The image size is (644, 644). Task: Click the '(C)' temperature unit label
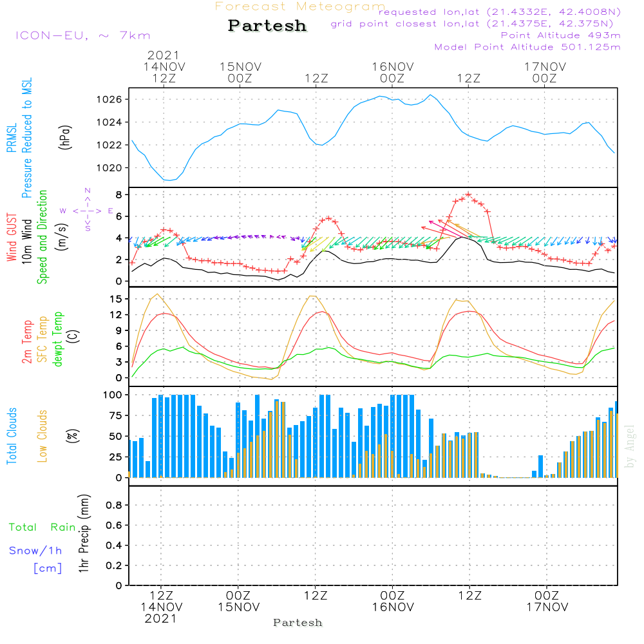(x=73, y=336)
